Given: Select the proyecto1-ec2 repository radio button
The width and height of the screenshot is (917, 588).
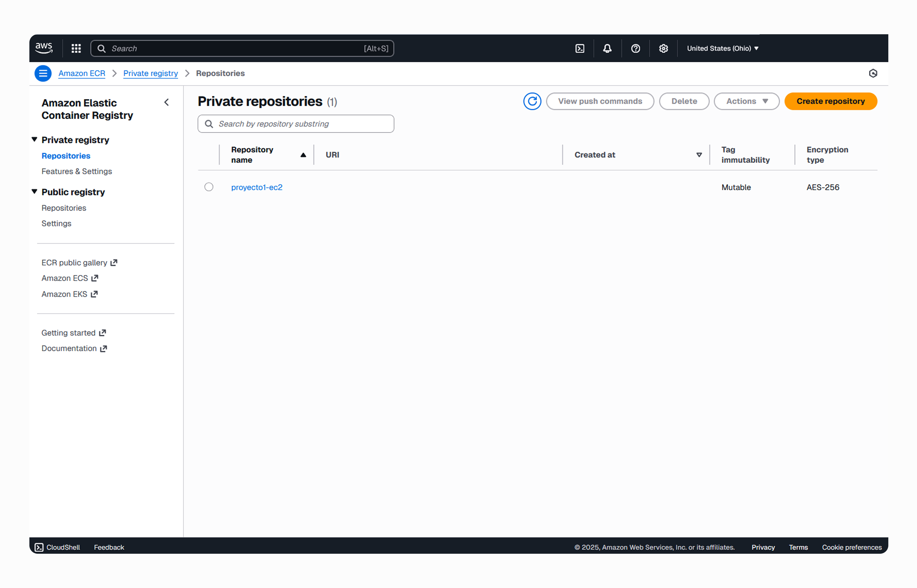Looking at the screenshot, I should tap(209, 187).
